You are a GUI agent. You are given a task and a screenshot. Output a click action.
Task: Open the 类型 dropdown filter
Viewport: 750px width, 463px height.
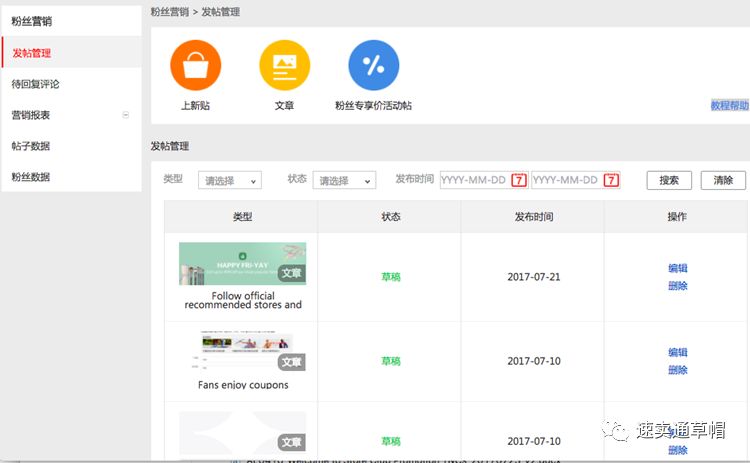229,180
